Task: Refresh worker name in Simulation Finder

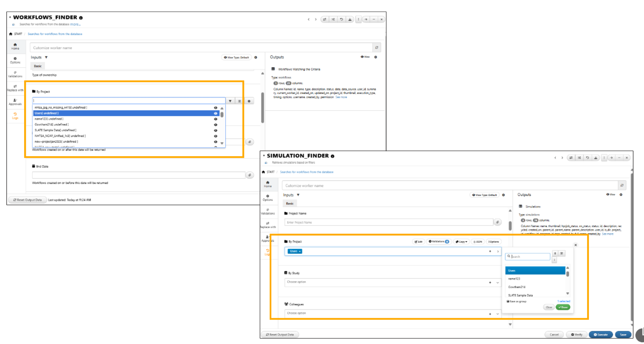Action: [x=622, y=185]
